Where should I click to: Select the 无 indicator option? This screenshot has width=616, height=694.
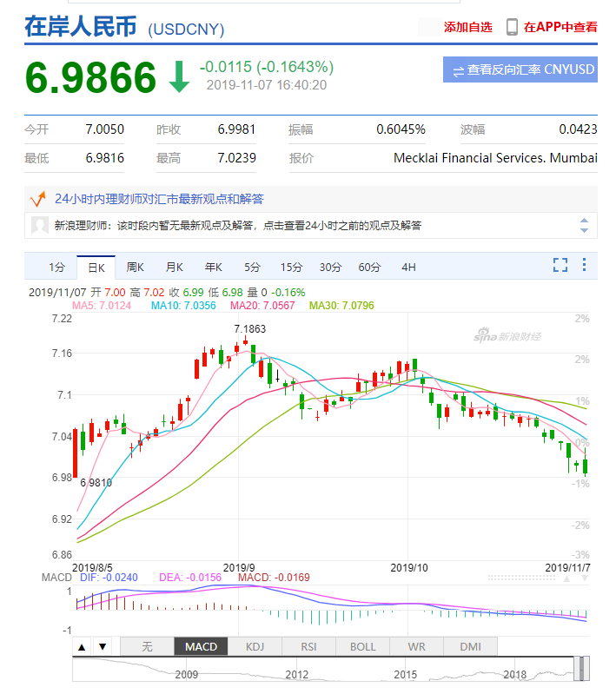147,647
